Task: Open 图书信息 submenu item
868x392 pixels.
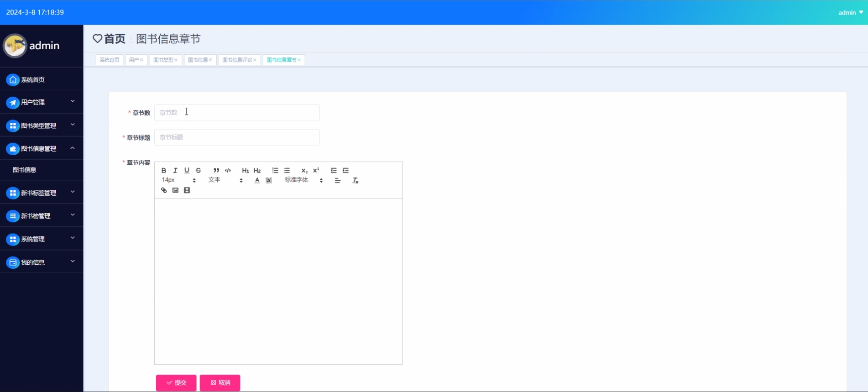Action: [x=25, y=170]
